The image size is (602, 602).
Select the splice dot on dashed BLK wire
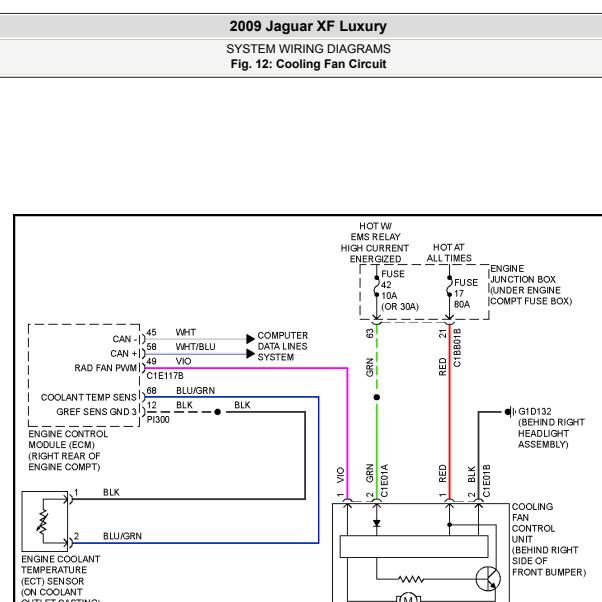coord(217,412)
